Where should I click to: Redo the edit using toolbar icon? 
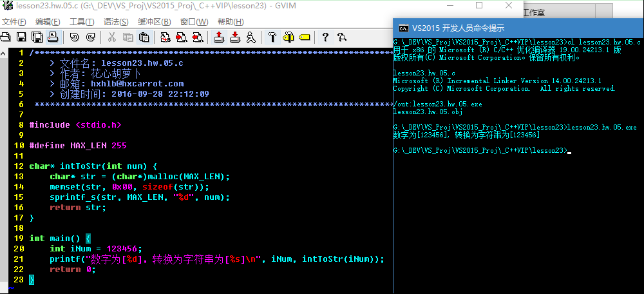[x=90, y=37]
